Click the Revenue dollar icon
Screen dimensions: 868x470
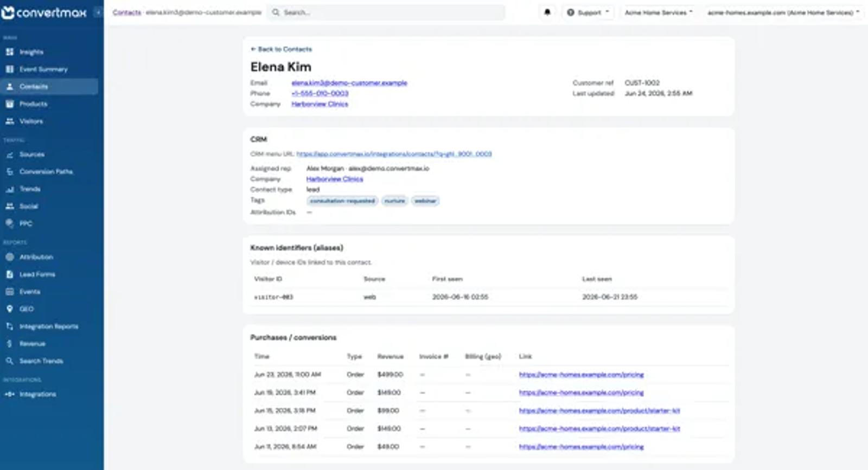(x=9, y=344)
